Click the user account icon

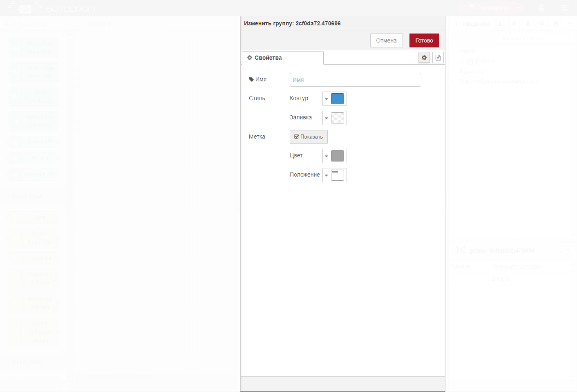click(541, 8)
